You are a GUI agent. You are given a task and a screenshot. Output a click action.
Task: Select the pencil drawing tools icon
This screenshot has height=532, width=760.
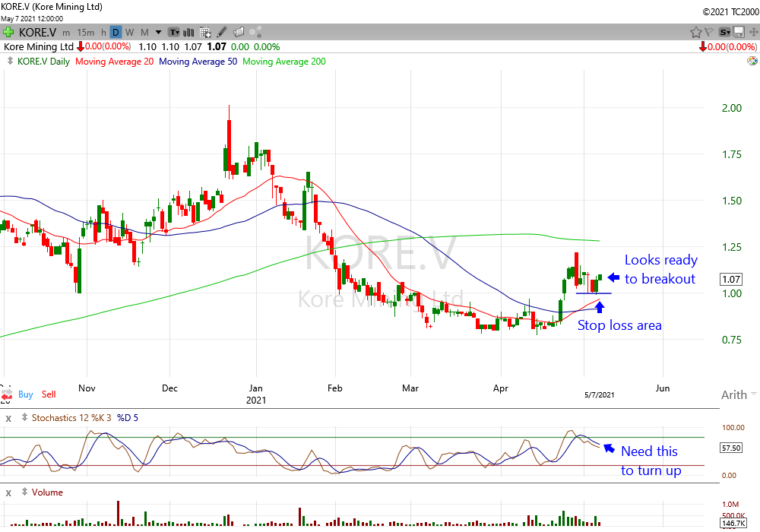point(222,32)
